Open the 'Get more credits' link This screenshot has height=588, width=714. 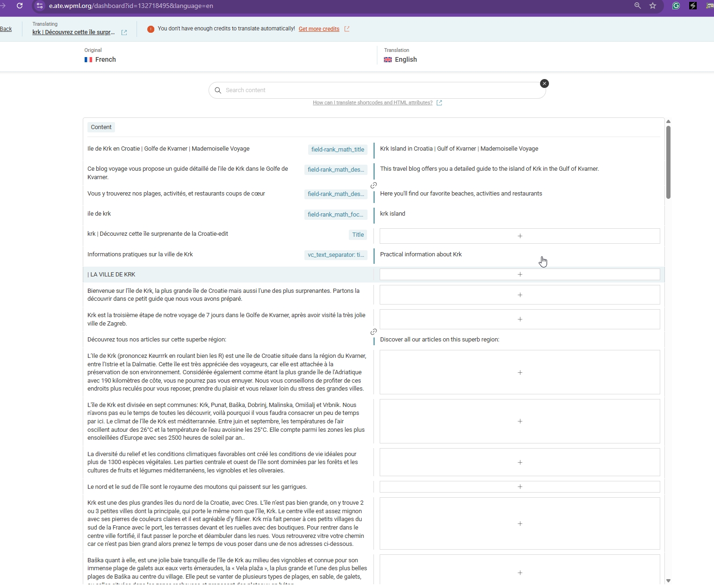click(319, 29)
